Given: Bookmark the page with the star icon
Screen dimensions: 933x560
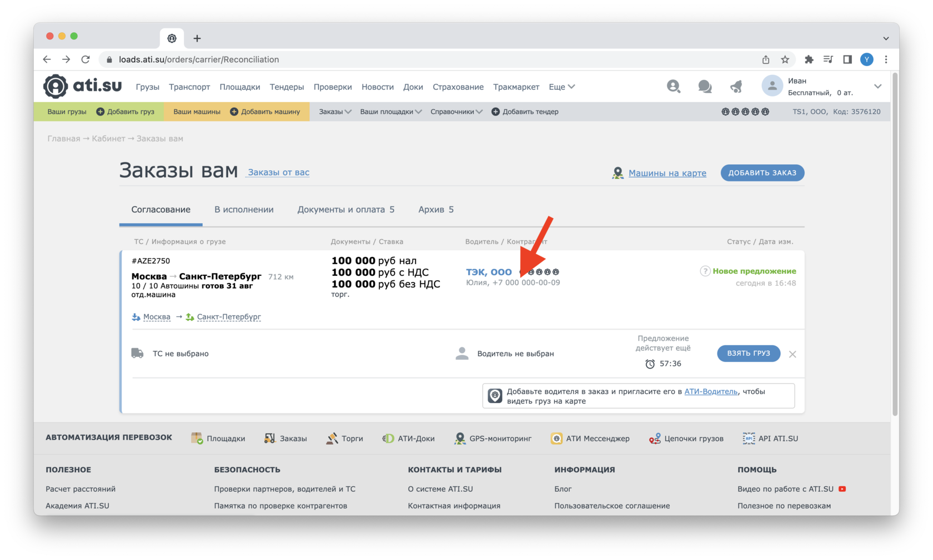Looking at the screenshot, I should [x=785, y=59].
